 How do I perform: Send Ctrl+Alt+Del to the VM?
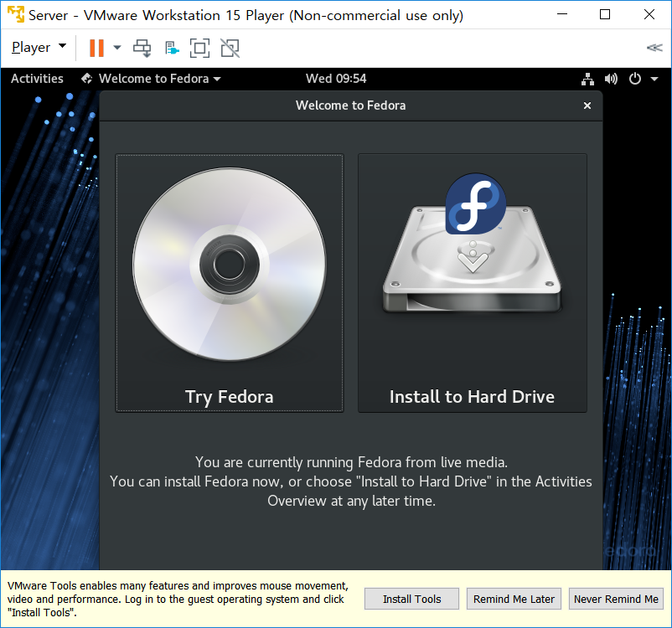click(x=142, y=48)
